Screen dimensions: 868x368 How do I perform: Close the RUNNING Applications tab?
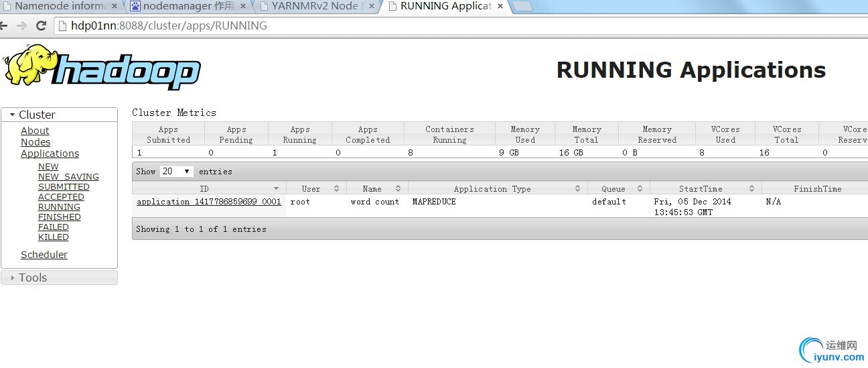point(500,6)
